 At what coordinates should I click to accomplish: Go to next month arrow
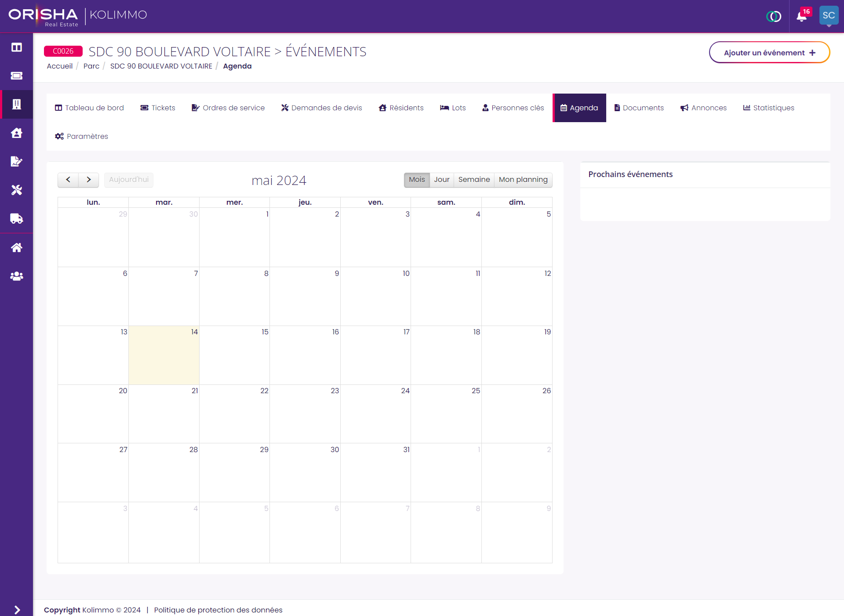click(x=89, y=180)
